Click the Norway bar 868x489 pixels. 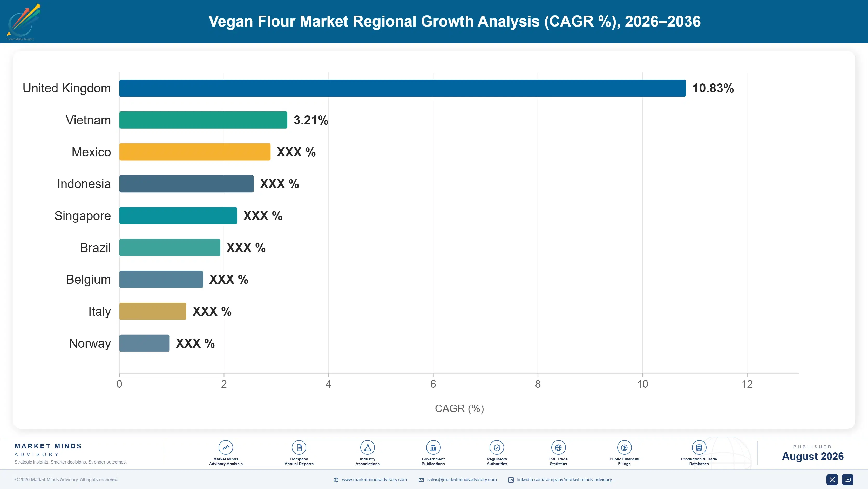[144, 343]
